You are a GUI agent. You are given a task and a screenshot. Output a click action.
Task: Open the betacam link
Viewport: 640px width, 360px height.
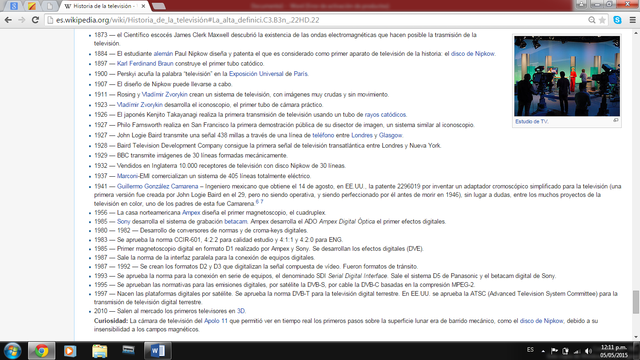click(x=236, y=222)
